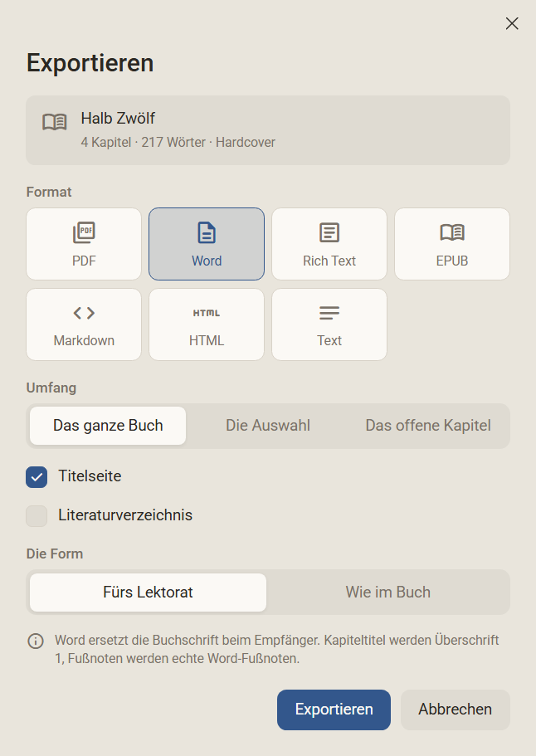Viewport: 536px width, 756px height.
Task: Click the book icon next to Halb Zwölf
Action: coord(55,122)
